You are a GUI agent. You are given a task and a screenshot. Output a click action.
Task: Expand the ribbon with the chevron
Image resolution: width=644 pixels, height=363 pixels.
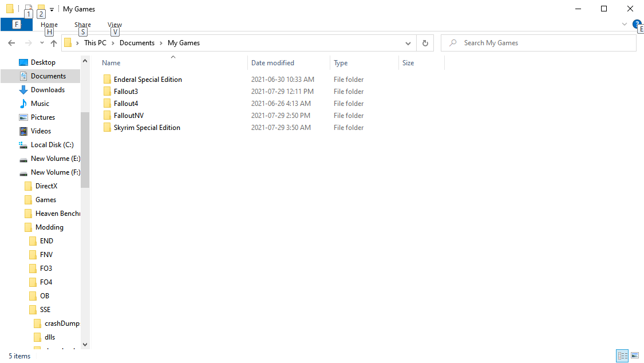pyautogui.click(x=625, y=24)
